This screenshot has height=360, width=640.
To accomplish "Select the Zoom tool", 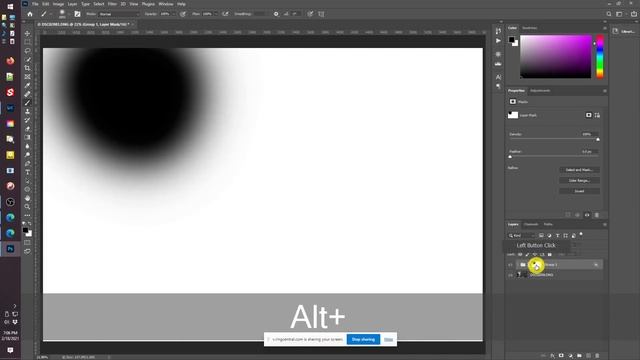I will tap(27, 207).
